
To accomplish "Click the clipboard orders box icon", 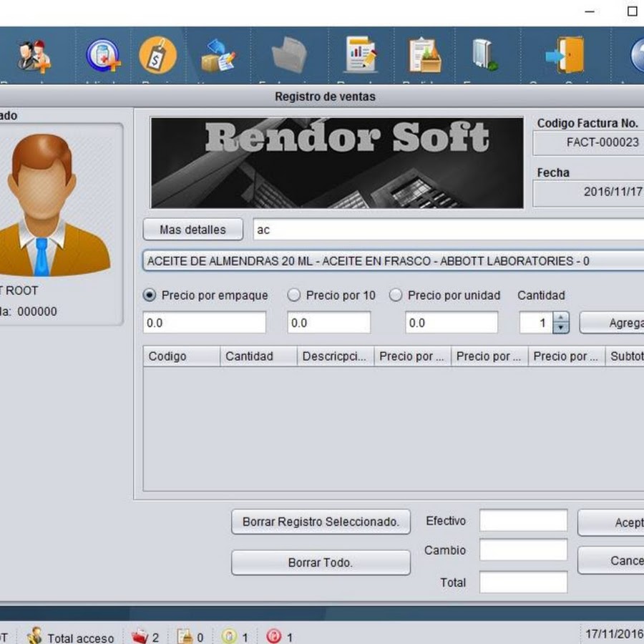I will [x=425, y=56].
